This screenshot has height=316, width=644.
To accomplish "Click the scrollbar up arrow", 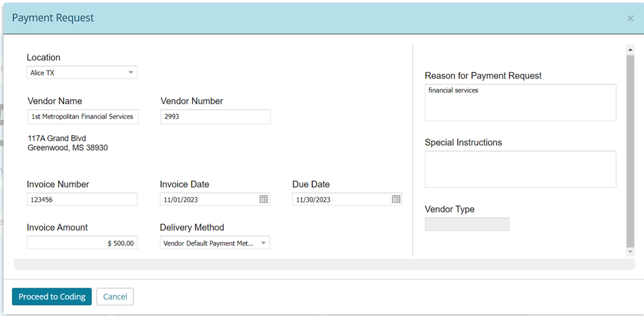I will (630, 49).
